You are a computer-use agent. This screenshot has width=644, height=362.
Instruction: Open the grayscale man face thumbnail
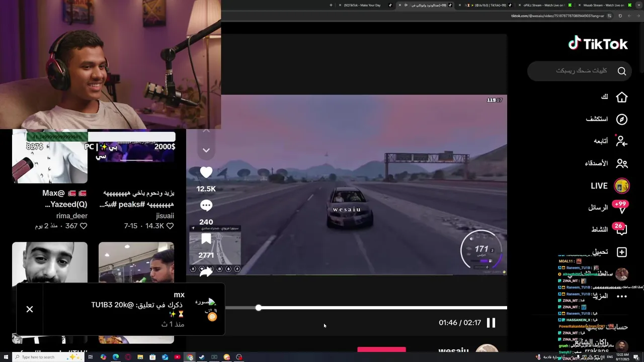point(50,262)
